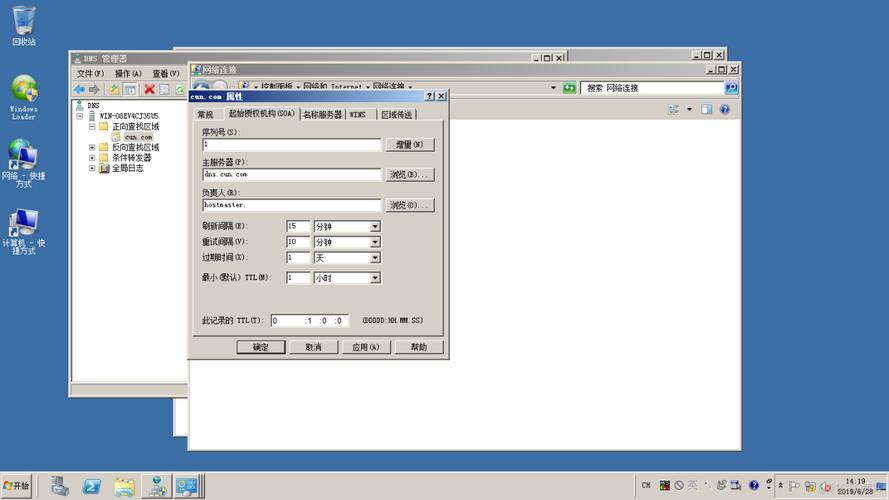Viewport: 889px width, 500px height.
Task: Click the 帮助 Help button
Action: click(419, 347)
